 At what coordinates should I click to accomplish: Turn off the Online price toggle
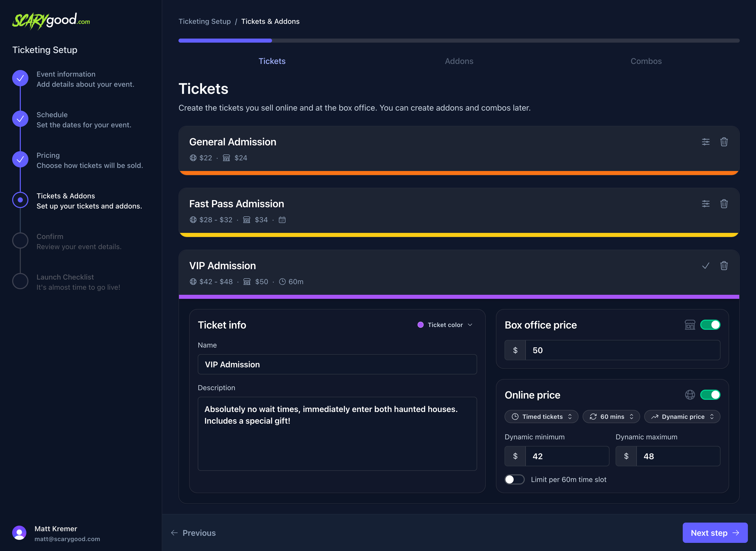tap(710, 394)
